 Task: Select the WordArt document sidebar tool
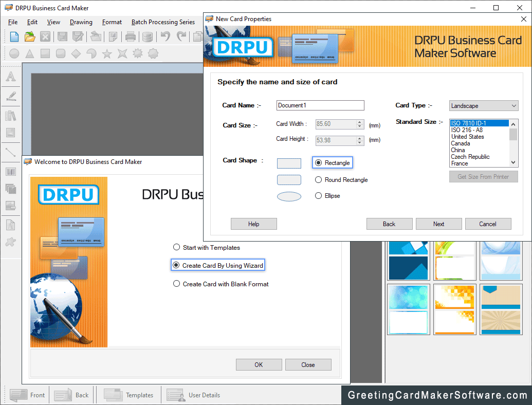point(11,225)
